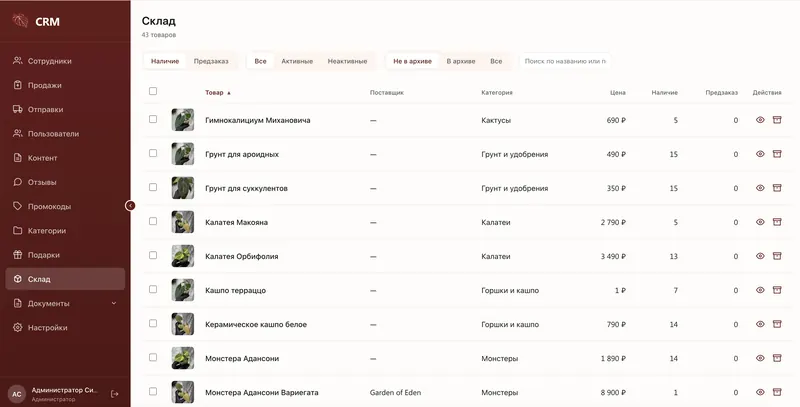Archive Кашпо терраццо with box icon

[x=777, y=290]
